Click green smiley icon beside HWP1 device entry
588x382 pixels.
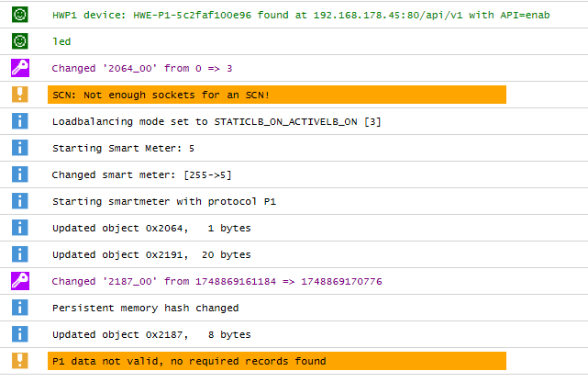point(20,15)
